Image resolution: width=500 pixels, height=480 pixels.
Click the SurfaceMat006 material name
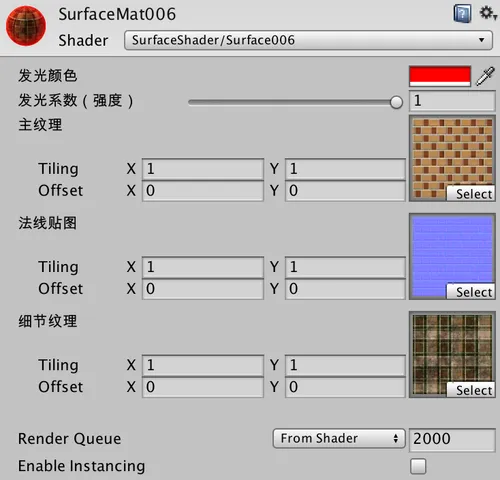point(117,14)
